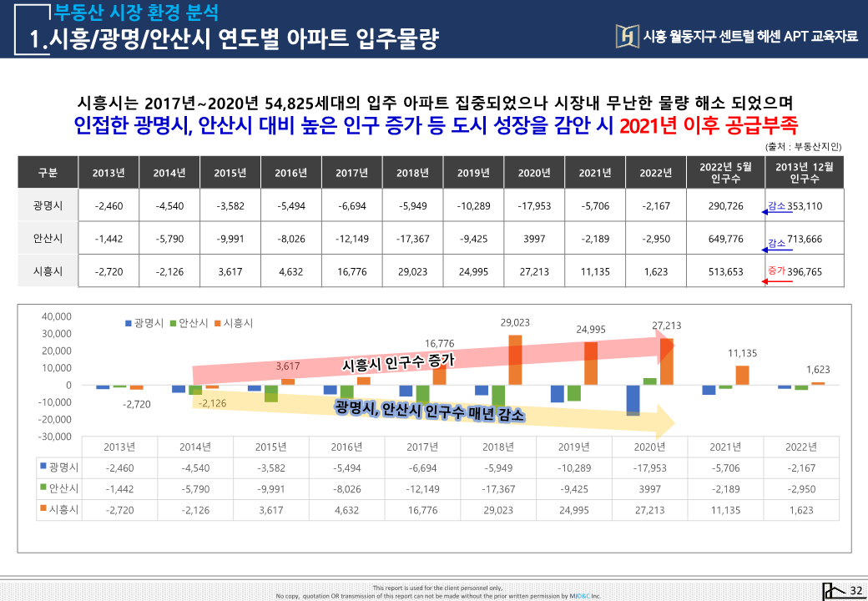The image size is (868, 601).
Task: Click the 2020년 orange bar labeled 27,213
Action: pyautogui.click(x=667, y=361)
